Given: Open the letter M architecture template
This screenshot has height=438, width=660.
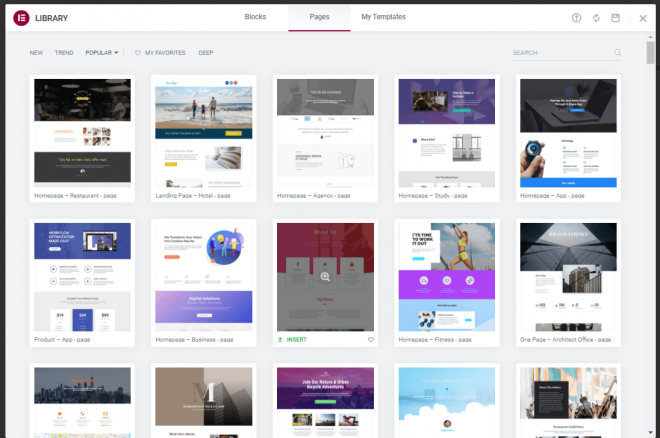Looking at the screenshot, I should [x=204, y=403].
